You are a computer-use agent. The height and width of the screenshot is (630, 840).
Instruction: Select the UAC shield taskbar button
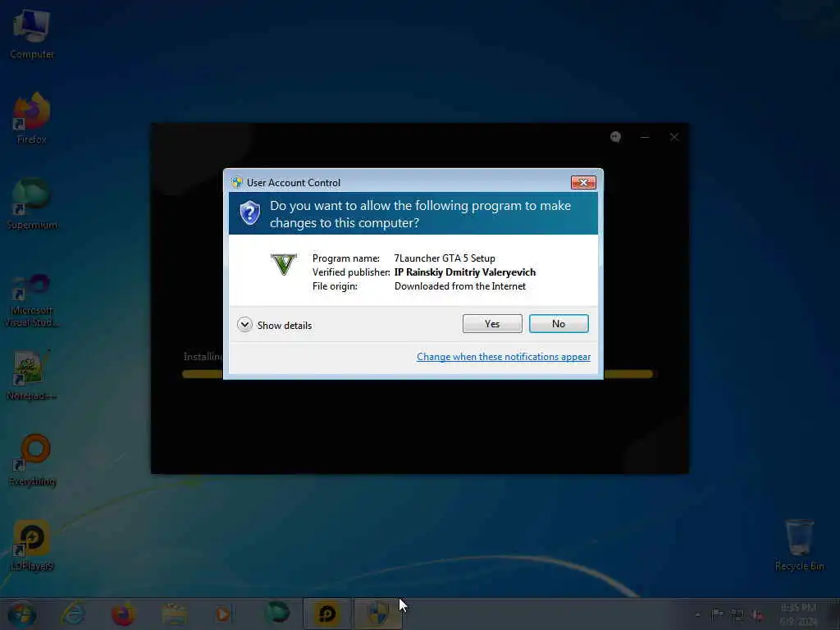378,614
